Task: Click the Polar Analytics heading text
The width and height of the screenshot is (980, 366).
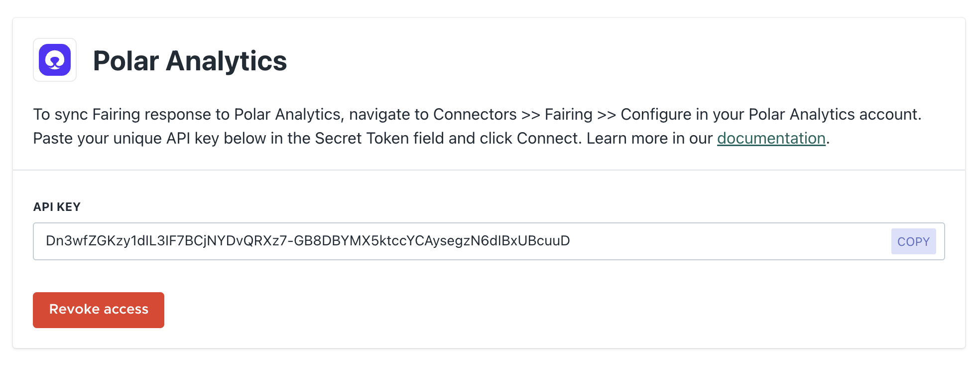Action: [x=190, y=61]
